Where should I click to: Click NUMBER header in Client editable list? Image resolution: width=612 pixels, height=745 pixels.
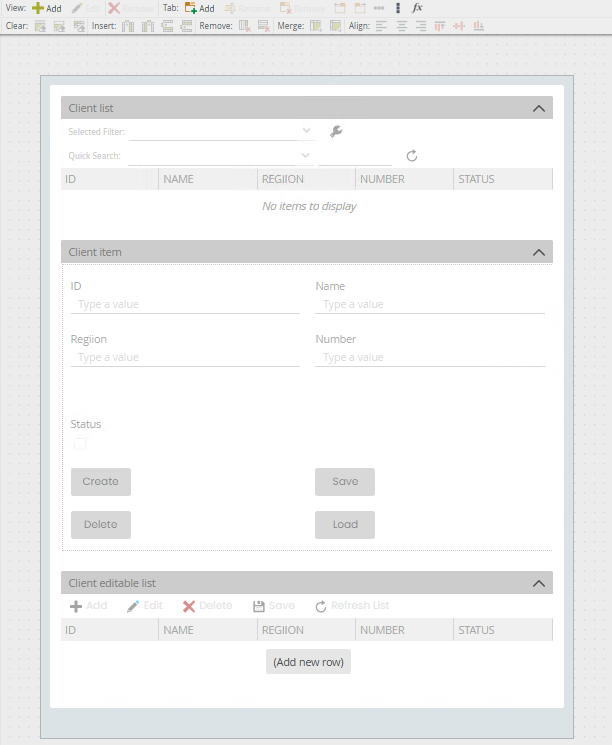pyautogui.click(x=404, y=630)
